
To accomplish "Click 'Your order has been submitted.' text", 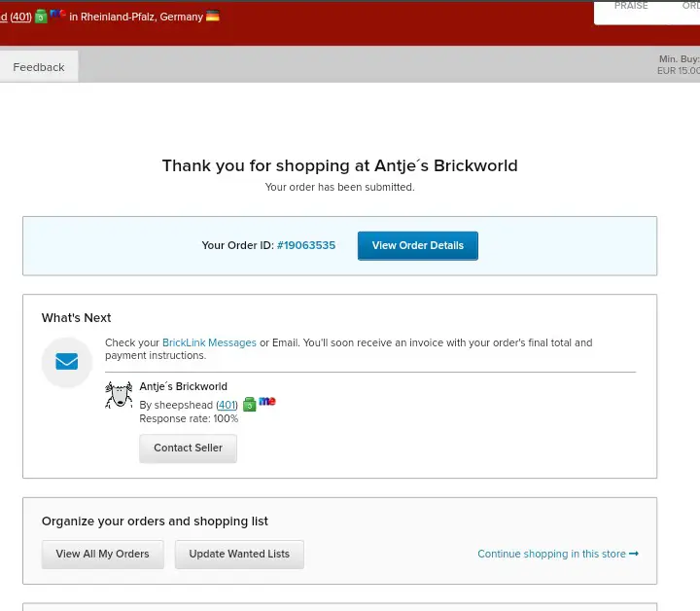I will click(339, 187).
